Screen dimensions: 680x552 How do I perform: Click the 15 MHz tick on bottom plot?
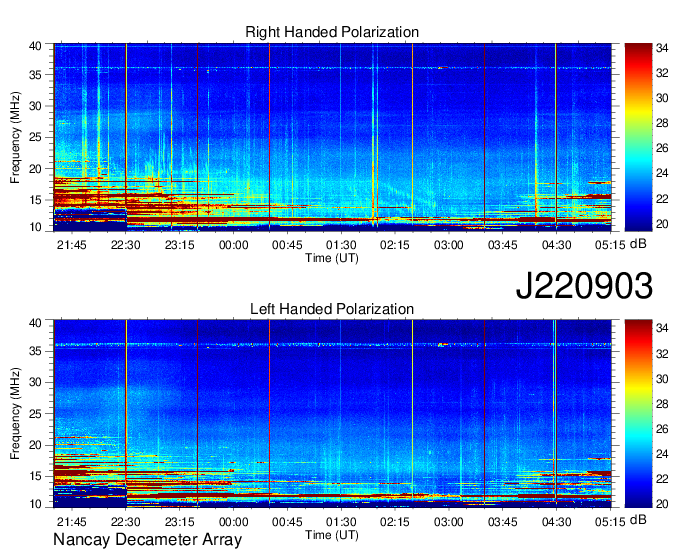point(36,477)
